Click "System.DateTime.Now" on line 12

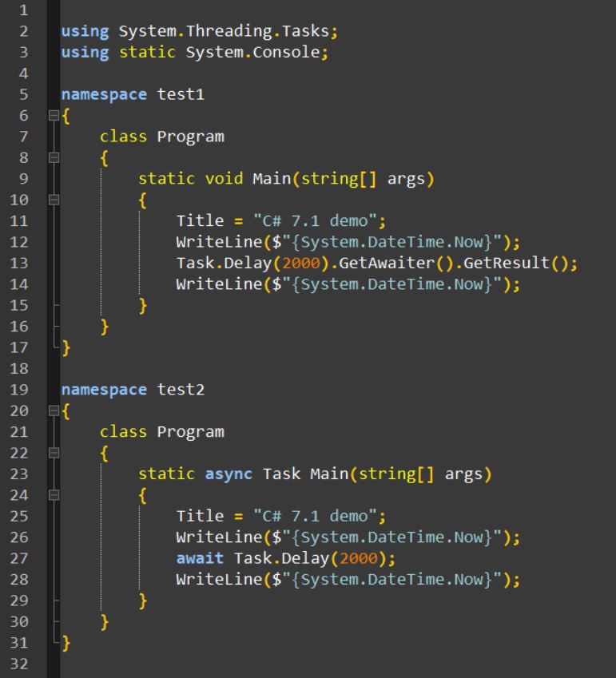tap(391, 242)
